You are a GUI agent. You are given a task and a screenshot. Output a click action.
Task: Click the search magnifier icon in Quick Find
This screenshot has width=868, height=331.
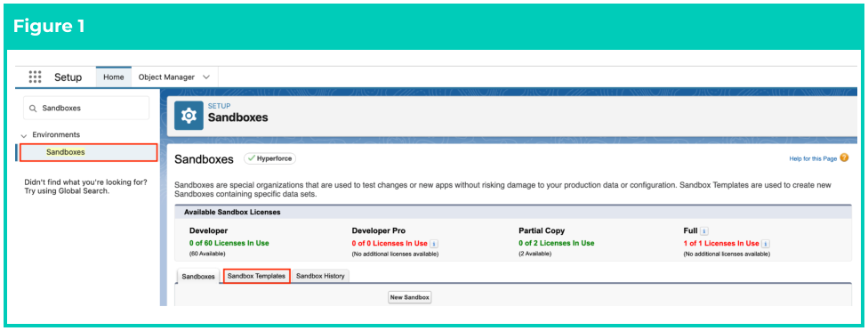point(33,109)
